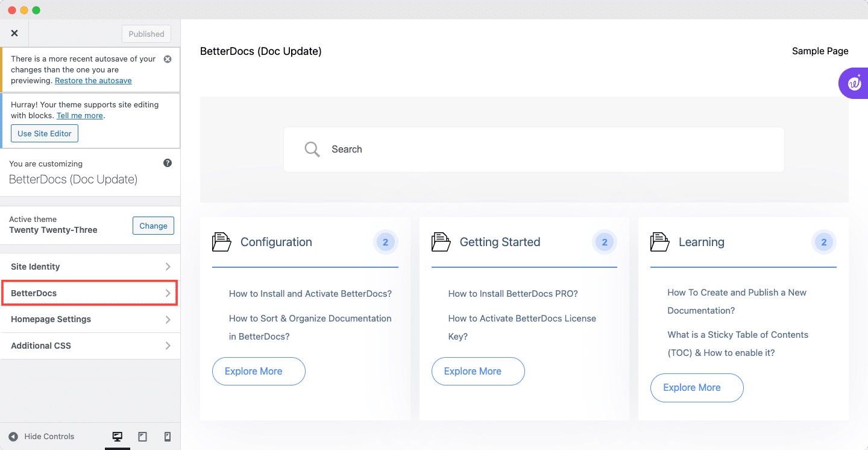
Task: Open Additional CSS panel
Action: pyautogui.click(x=90, y=346)
